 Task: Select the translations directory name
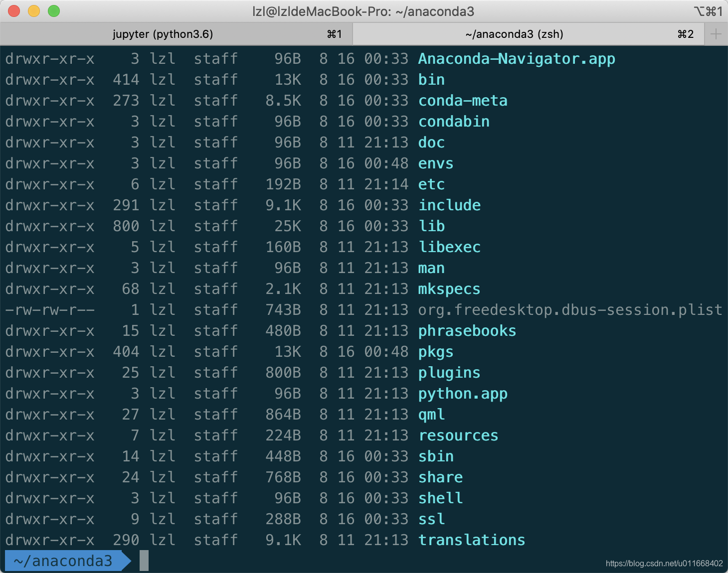[x=471, y=540]
